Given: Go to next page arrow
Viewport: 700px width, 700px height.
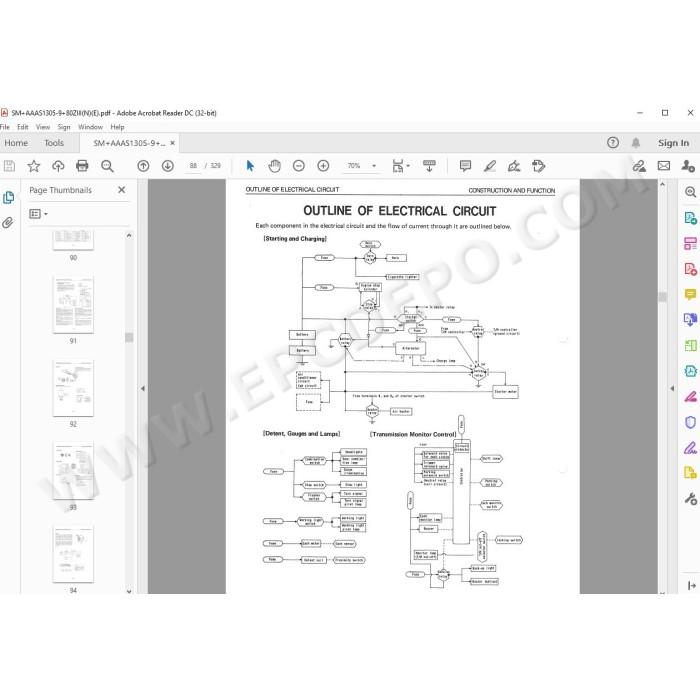Looking at the screenshot, I should [168, 166].
